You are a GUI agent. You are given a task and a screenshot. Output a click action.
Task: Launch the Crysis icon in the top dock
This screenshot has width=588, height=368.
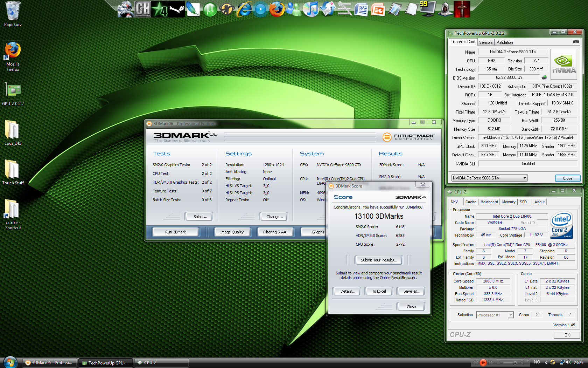125,9
